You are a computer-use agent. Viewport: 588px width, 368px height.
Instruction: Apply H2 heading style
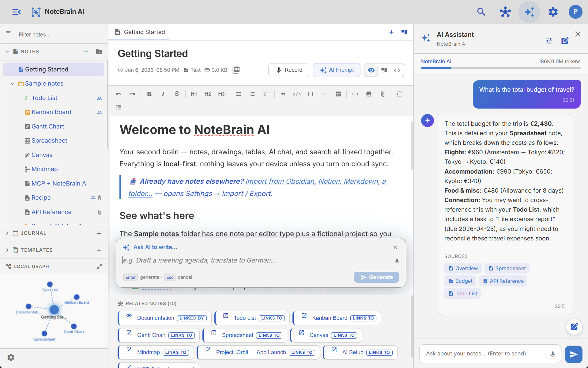click(x=208, y=94)
